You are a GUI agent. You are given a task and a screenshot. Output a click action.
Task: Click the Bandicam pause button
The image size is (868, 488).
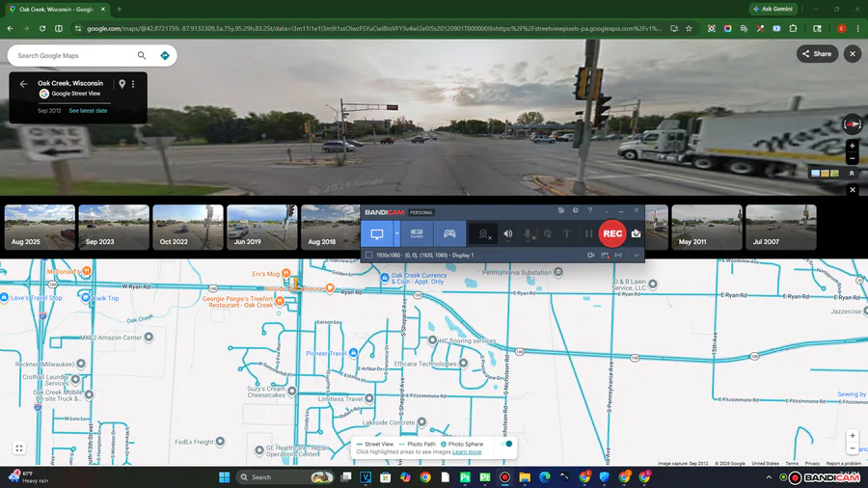point(588,234)
